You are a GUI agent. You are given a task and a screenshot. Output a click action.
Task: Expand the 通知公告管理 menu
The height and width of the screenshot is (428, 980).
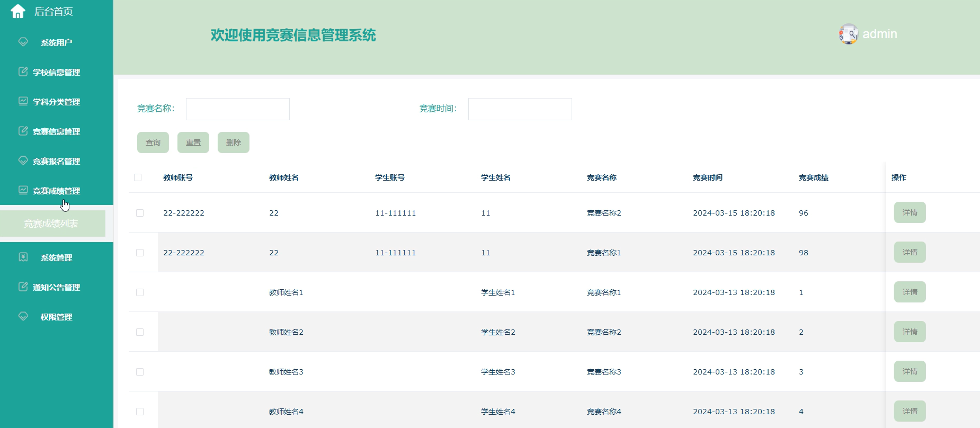click(57, 287)
